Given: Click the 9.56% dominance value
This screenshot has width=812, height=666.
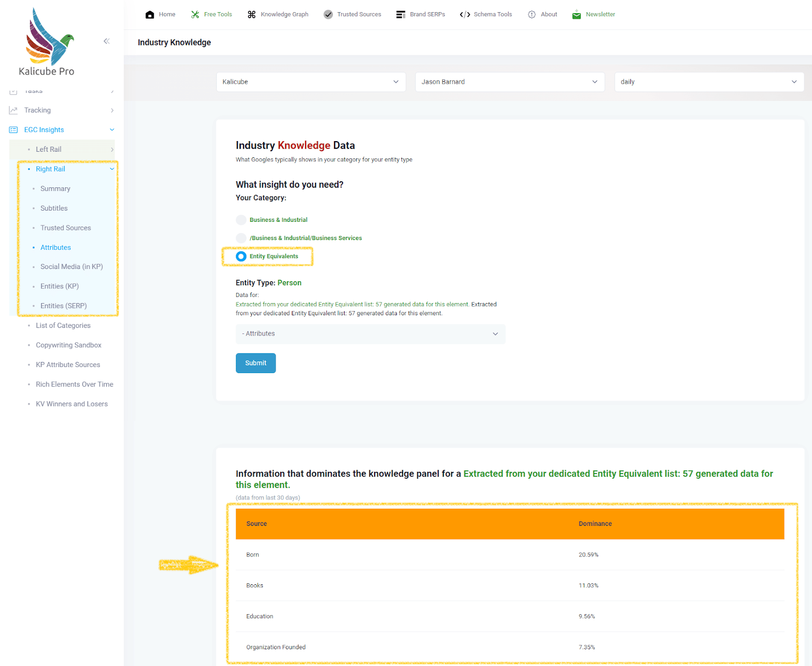Looking at the screenshot, I should pos(587,616).
